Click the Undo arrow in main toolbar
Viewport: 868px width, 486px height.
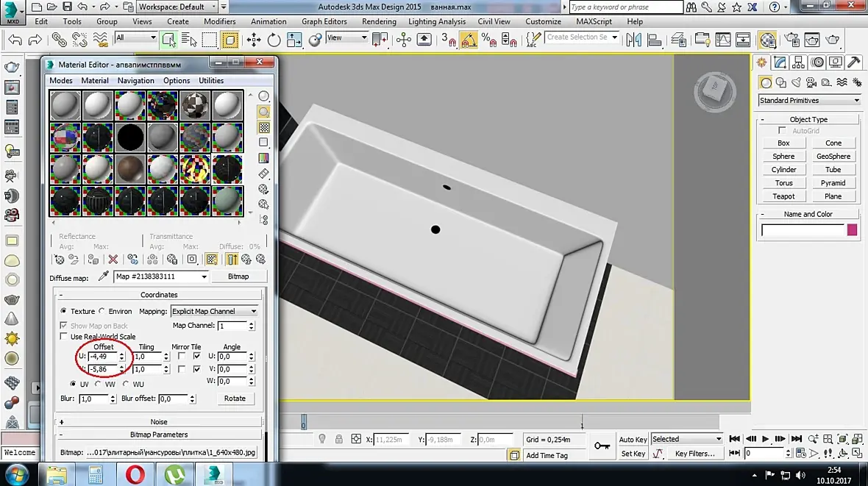(15, 40)
